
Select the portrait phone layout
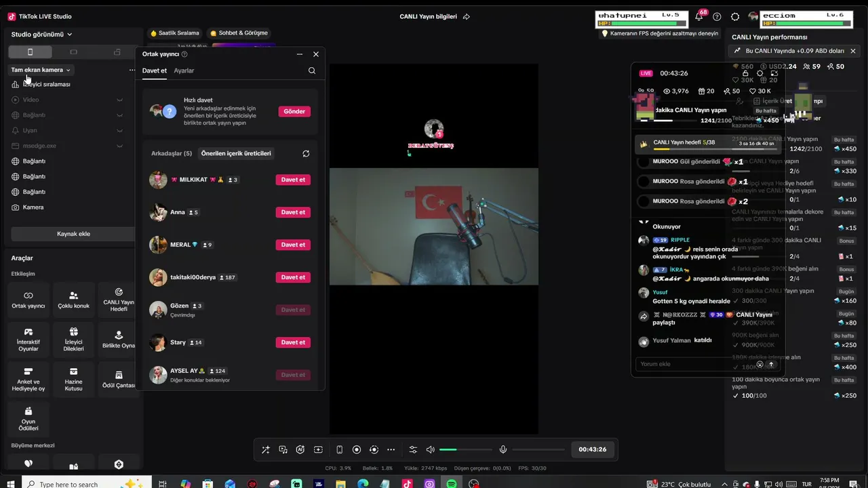pyautogui.click(x=30, y=52)
